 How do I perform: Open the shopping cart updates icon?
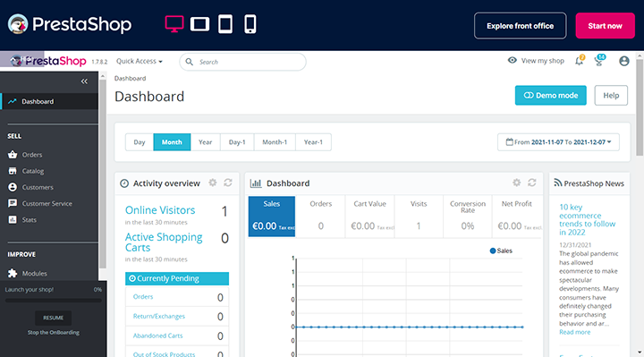coord(599,60)
